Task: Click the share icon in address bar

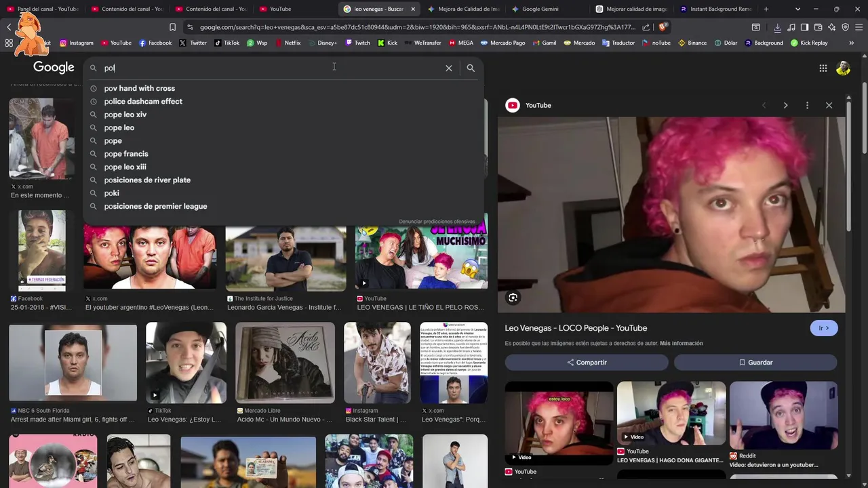Action: coord(646,27)
